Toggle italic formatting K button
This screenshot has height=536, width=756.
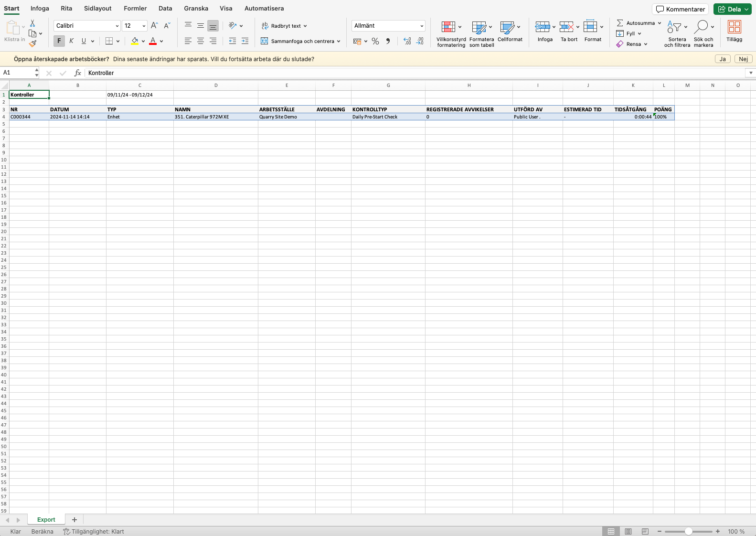(71, 41)
